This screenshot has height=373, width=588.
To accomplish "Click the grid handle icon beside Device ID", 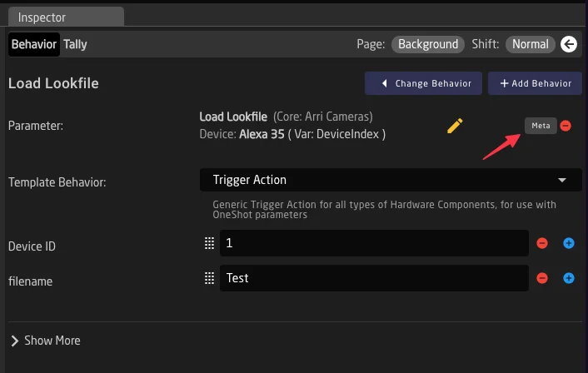I will tap(209, 243).
